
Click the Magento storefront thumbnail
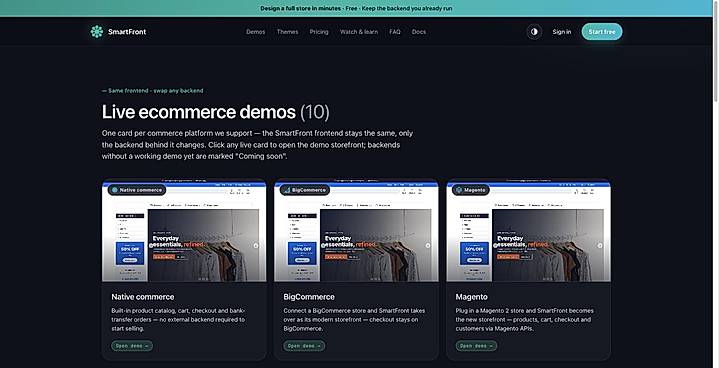[x=528, y=231]
